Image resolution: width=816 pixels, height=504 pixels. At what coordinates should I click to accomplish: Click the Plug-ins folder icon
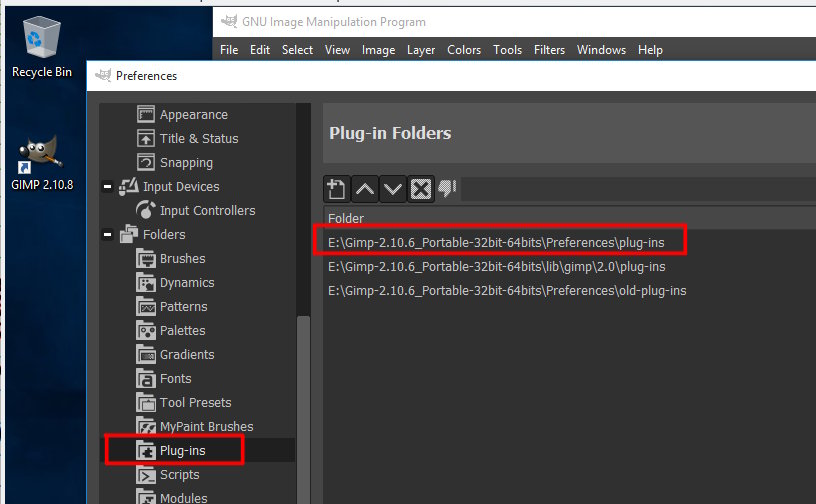[146, 450]
